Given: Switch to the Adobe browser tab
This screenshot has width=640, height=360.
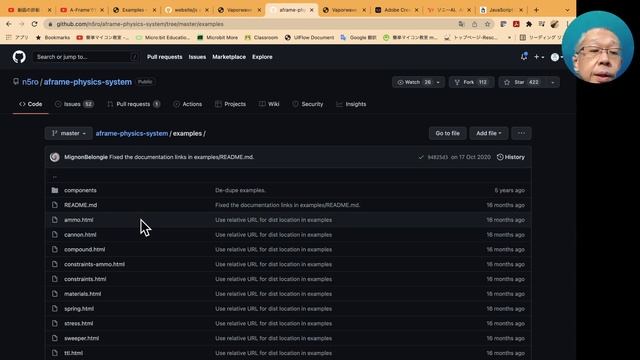Looking at the screenshot, I should 396,10.
